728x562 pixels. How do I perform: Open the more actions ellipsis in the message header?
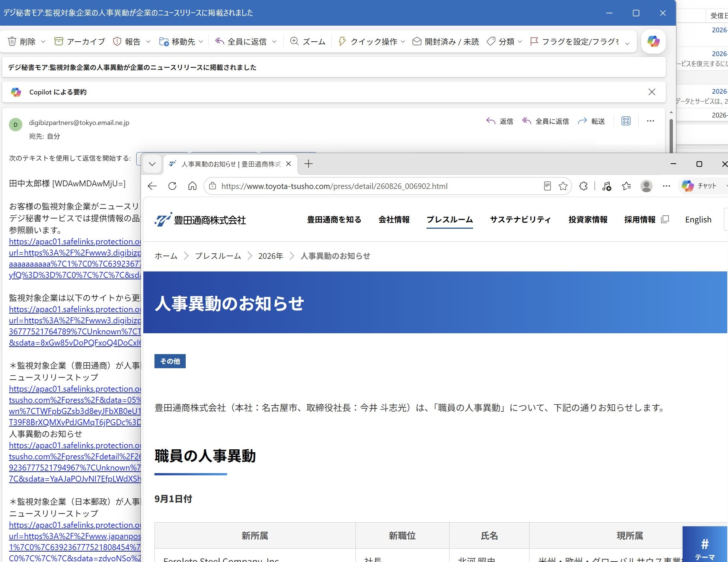point(650,121)
